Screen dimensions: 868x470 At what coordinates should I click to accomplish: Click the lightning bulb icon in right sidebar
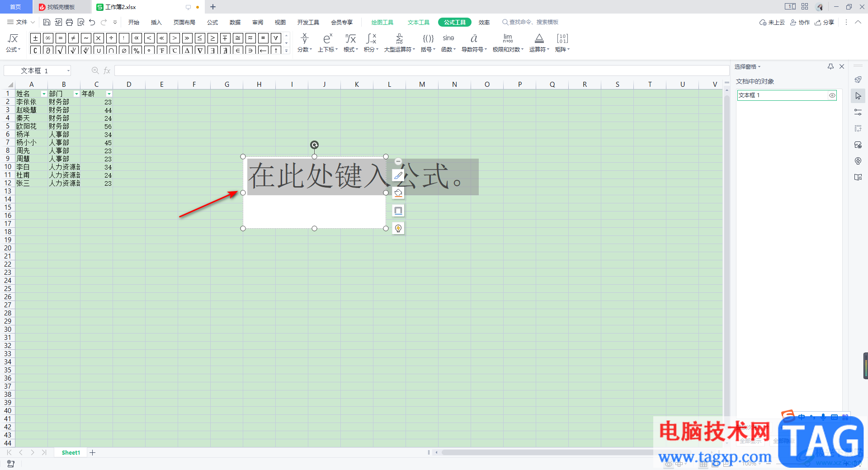click(x=858, y=161)
